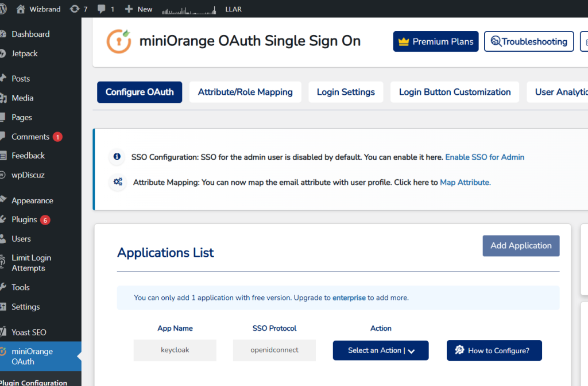This screenshot has height=386, width=588.
Task: Click the SSO Configuration info icon
Action: (x=117, y=157)
